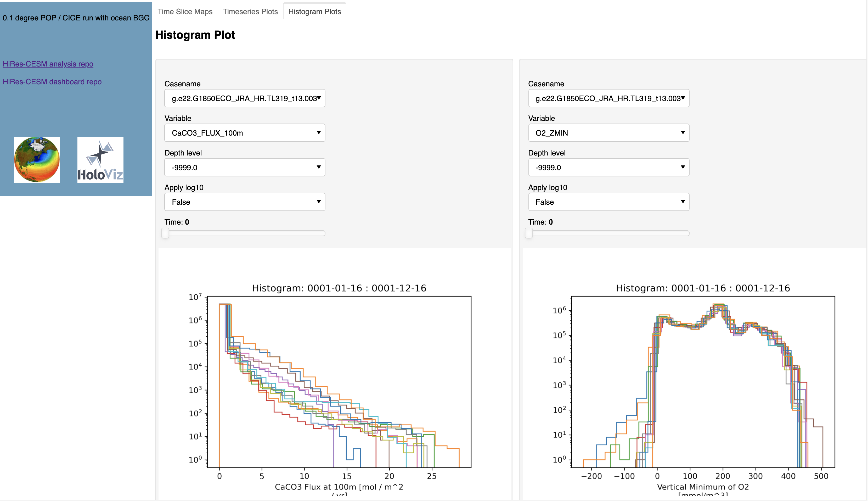Click the HoloViz logo
Screen dimensions: 868x501
pos(100,160)
